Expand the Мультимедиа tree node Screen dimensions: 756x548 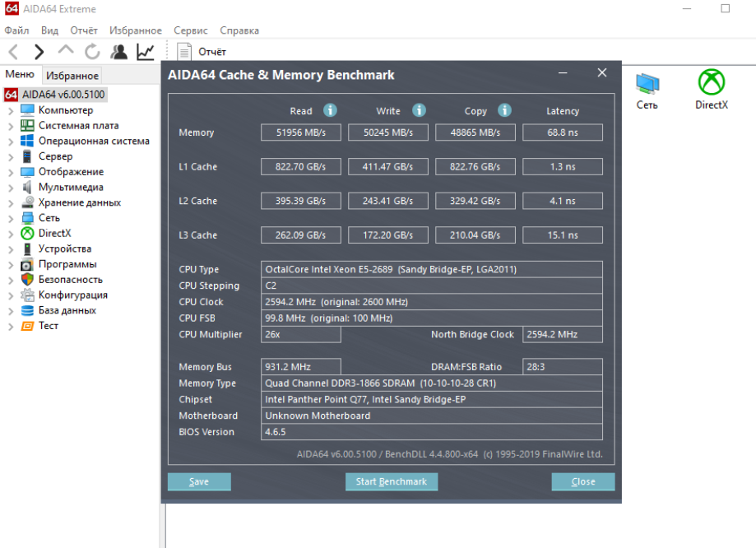(x=11, y=188)
